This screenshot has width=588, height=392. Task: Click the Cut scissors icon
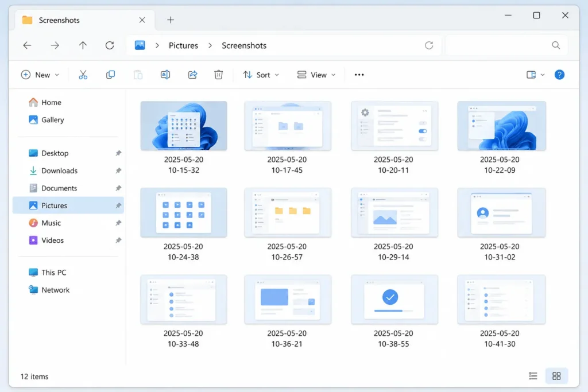point(83,75)
